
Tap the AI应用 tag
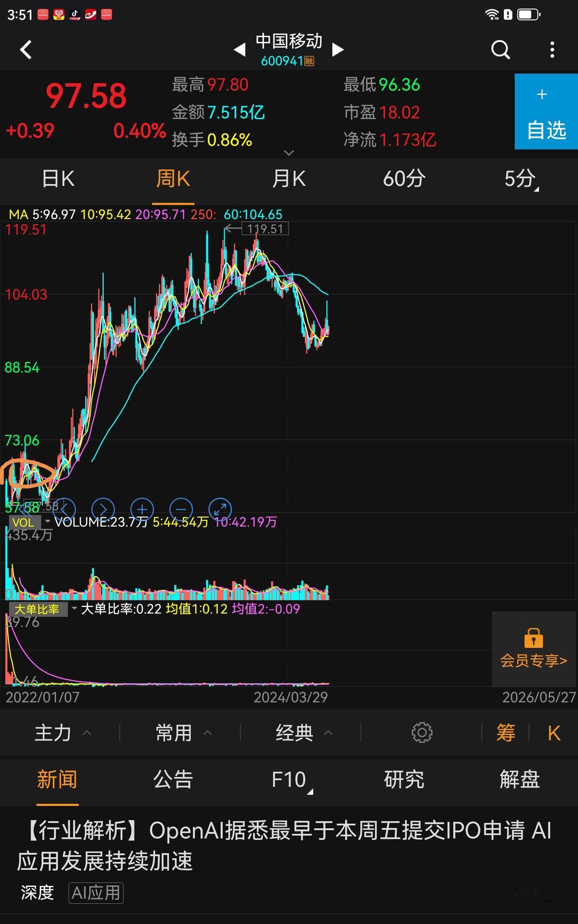coord(96,893)
